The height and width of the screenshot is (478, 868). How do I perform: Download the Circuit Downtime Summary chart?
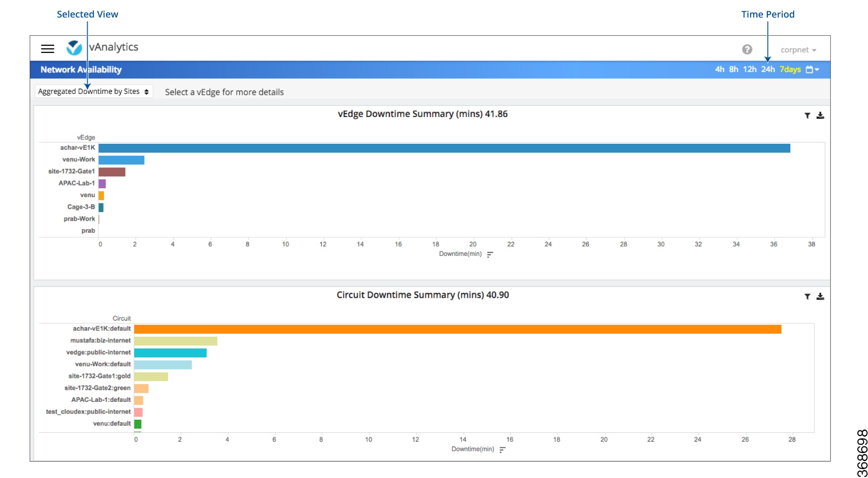[x=820, y=296]
